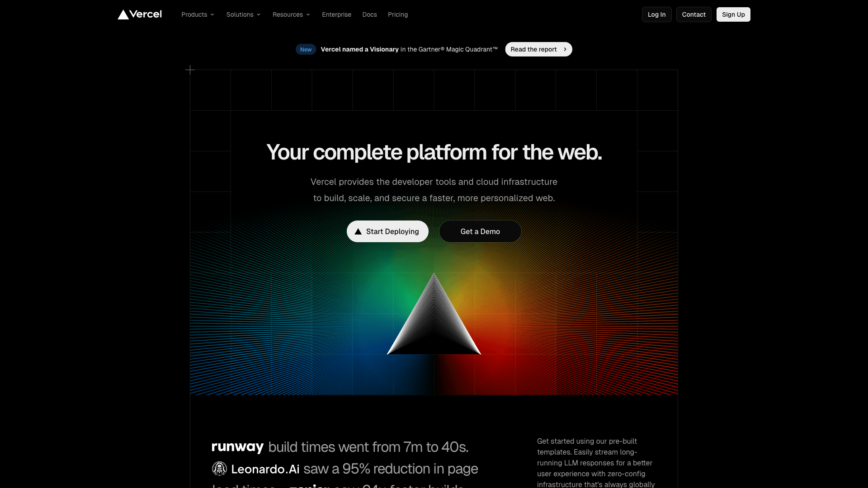This screenshot has height=488, width=868.
Task: Click the Start Deploying button
Action: [x=387, y=231]
